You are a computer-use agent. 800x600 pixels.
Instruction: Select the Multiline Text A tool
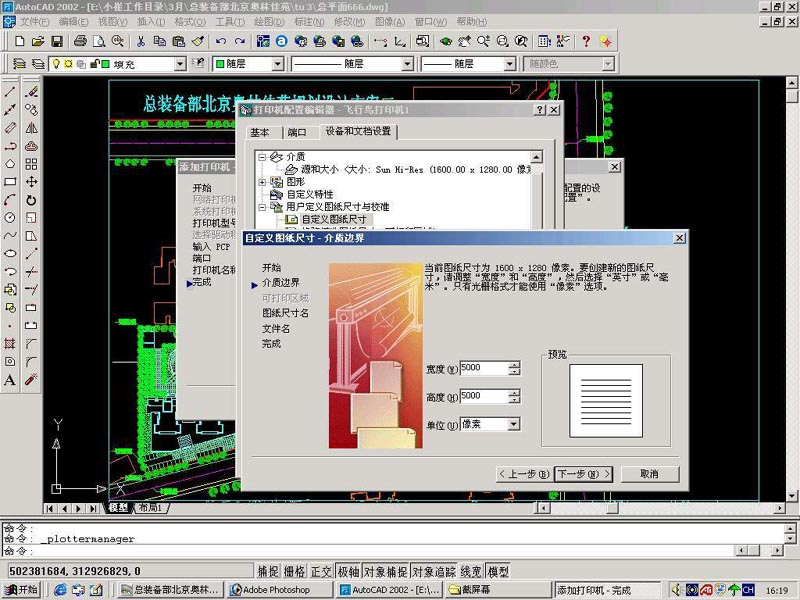(x=10, y=380)
